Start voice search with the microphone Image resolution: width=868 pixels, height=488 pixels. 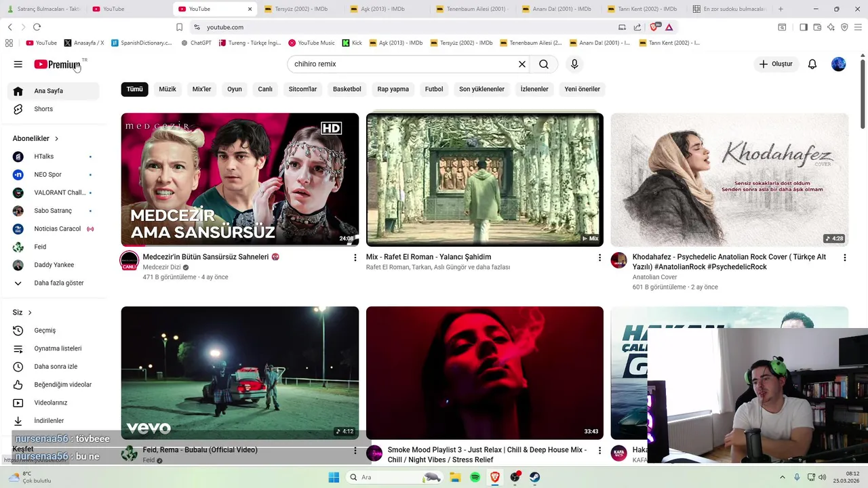(574, 64)
